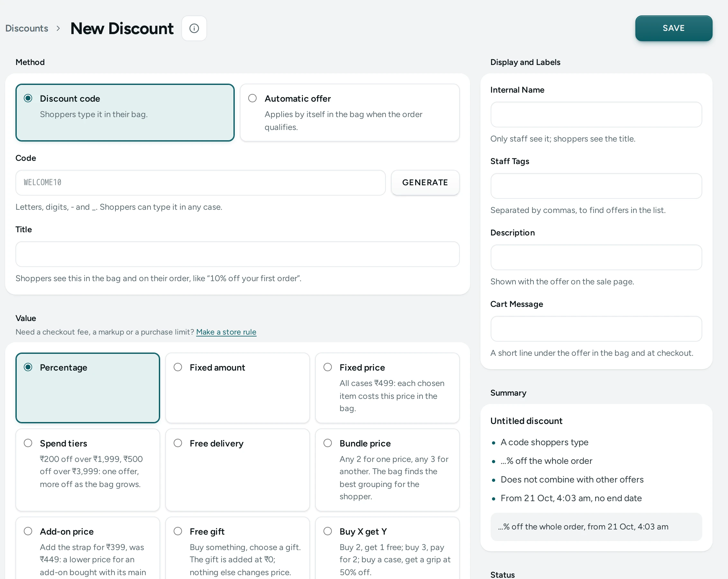Open the Make a store rule link

point(226,332)
